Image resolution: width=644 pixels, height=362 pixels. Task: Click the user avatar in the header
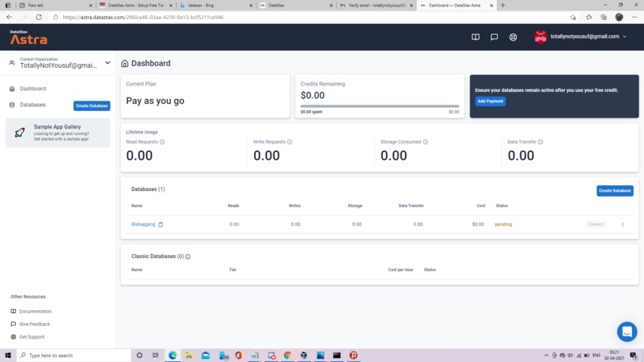tap(540, 37)
